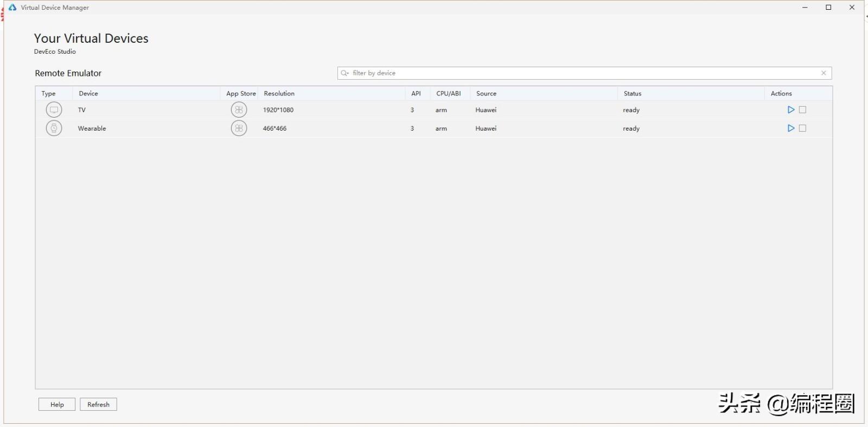Click the ready status in TV row
Image resolution: width=868 pixels, height=427 pixels.
[x=631, y=110]
